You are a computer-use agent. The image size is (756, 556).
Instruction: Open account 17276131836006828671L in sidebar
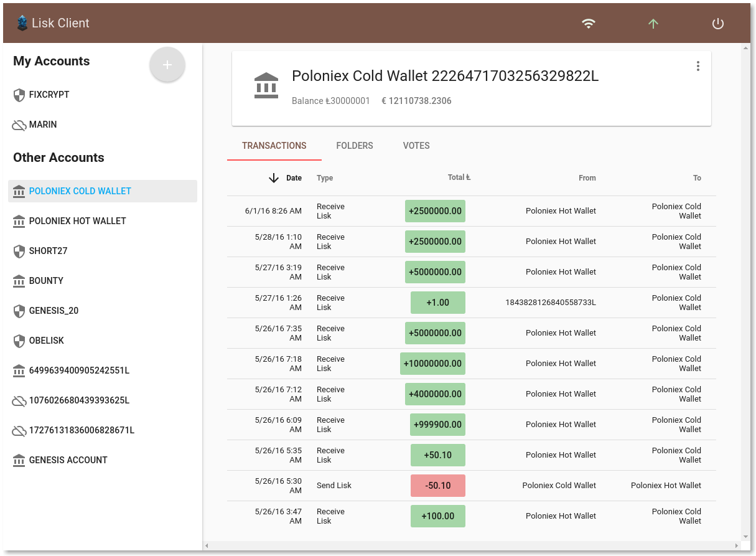coord(103,430)
